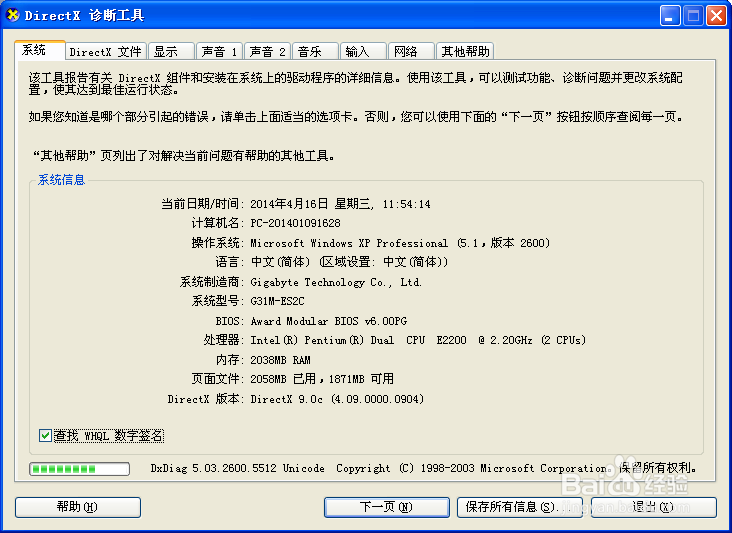Click the 系统信息 group label
The height and width of the screenshot is (533, 732).
(61, 180)
